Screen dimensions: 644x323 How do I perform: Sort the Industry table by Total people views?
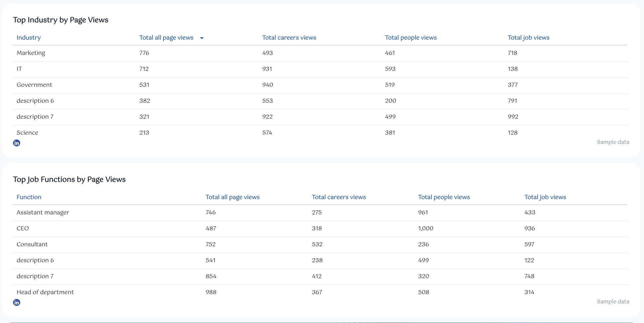coord(411,38)
